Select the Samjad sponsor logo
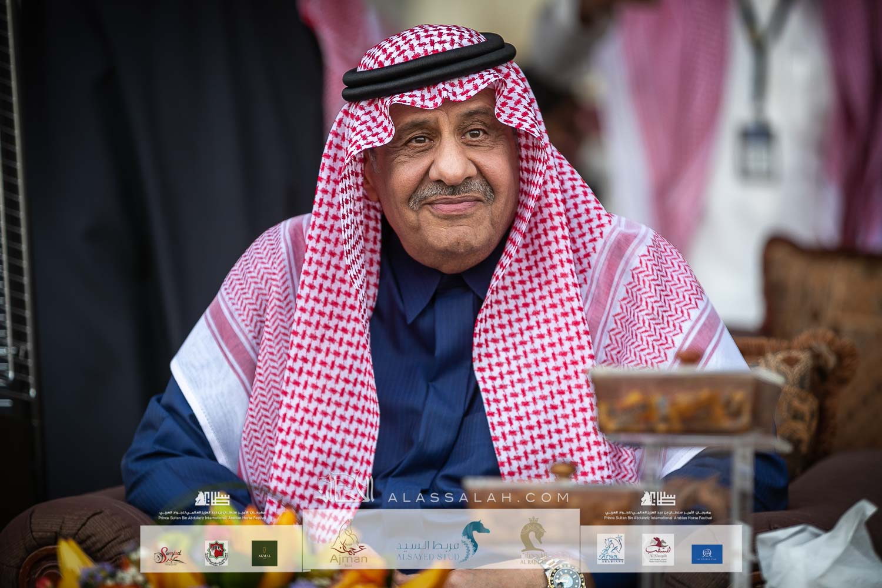Screen dimensions: 882x588 (167, 554)
